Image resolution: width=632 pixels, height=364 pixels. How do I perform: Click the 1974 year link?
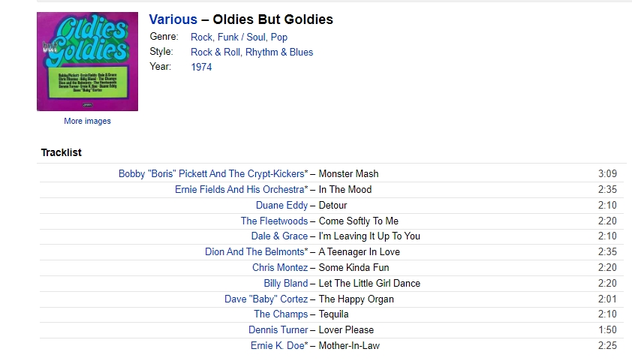(201, 67)
